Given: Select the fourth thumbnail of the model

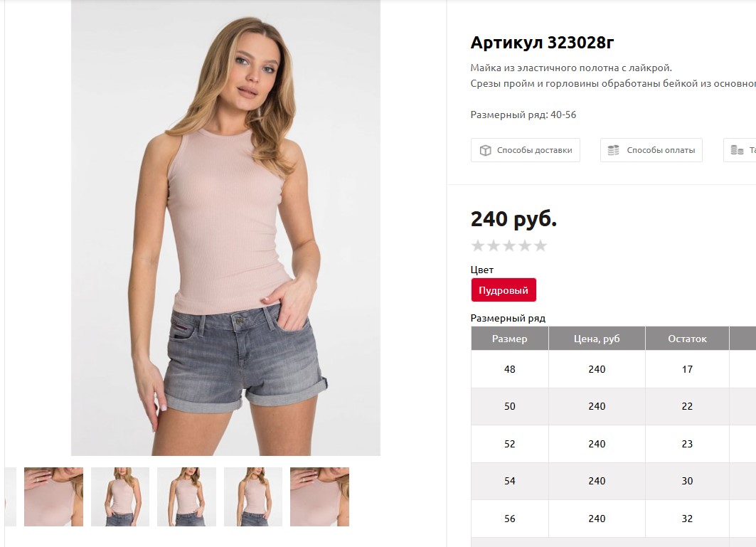Looking at the screenshot, I should coord(253,496).
